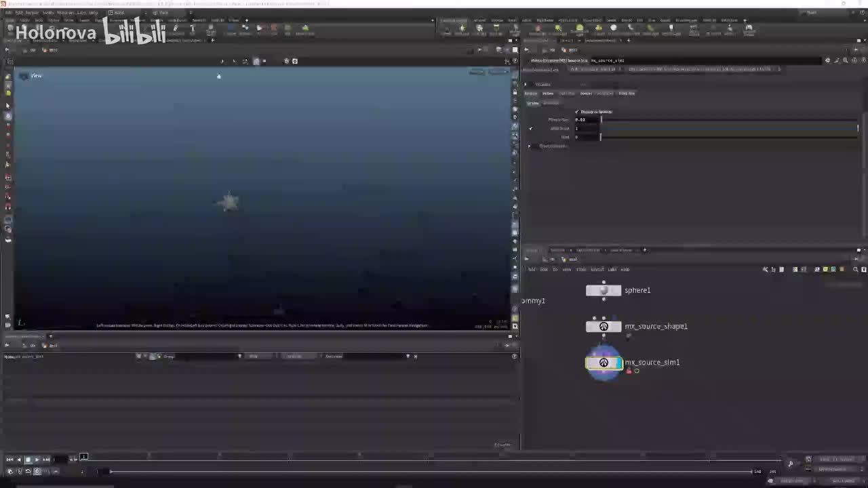Play the timeline in reverse

(19, 460)
